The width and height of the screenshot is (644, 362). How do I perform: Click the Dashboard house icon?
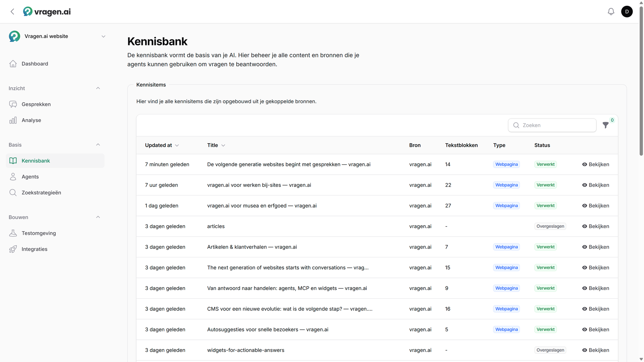pyautogui.click(x=13, y=64)
